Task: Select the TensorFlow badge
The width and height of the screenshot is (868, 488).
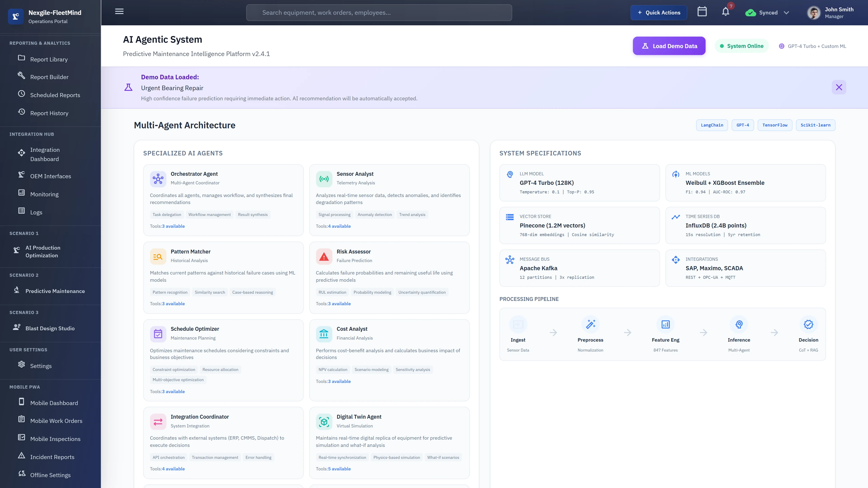Action: tap(775, 125)
